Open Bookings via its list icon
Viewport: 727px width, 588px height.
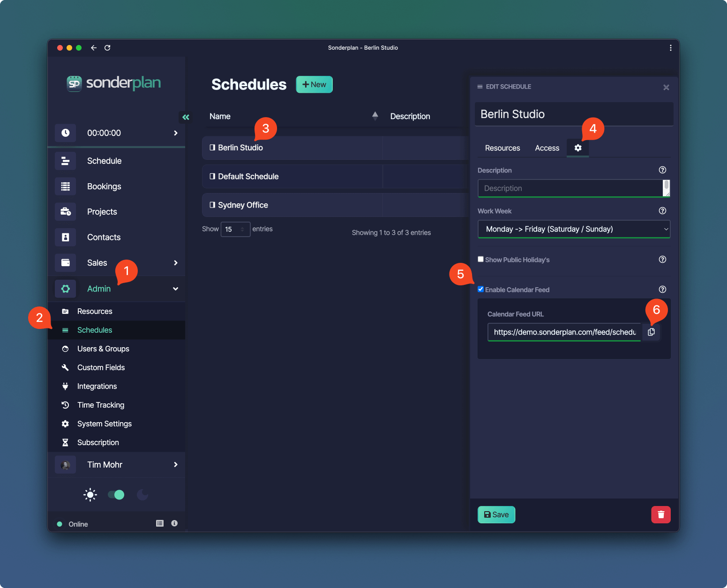click(x=66, y=186)
